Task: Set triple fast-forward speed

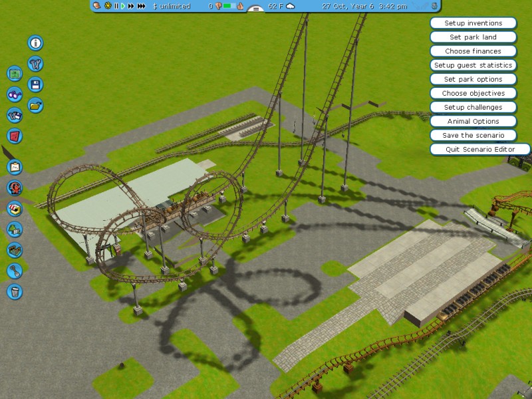Action: tap(142, 6)
